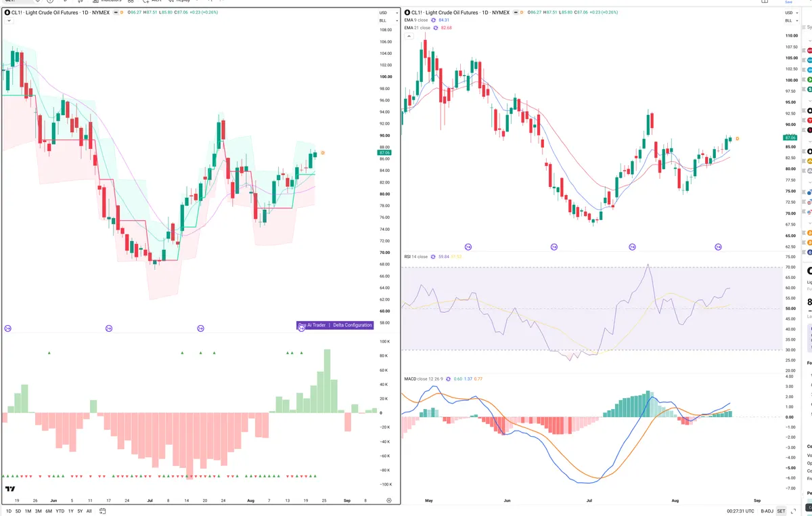Viewport: 812px width, 516px height.
Task: Click contract rollover marker near Jun on left chart
Action: pos(108,328)
